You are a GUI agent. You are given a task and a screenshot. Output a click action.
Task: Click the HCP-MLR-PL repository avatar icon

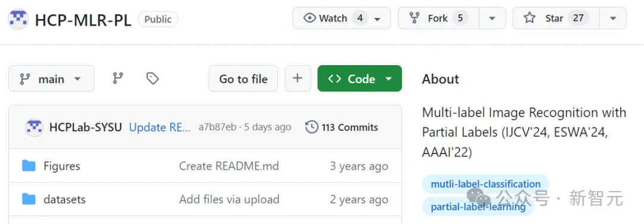click(18, 19)
